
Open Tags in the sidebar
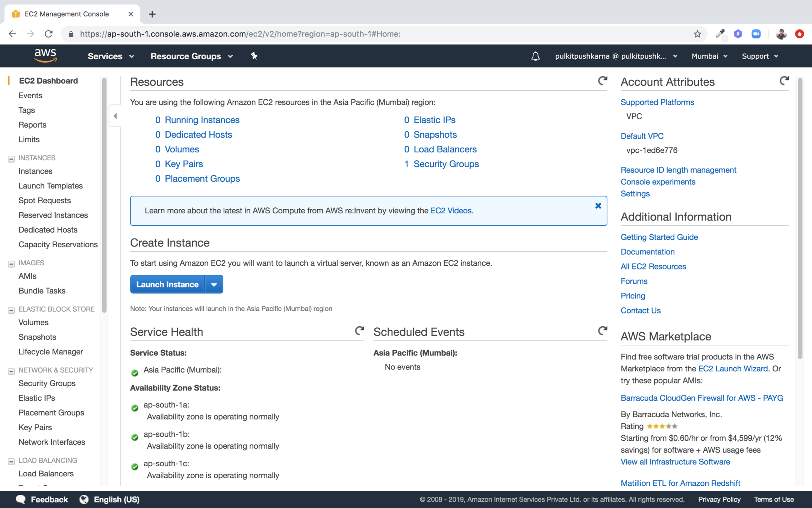coord(27,110)
